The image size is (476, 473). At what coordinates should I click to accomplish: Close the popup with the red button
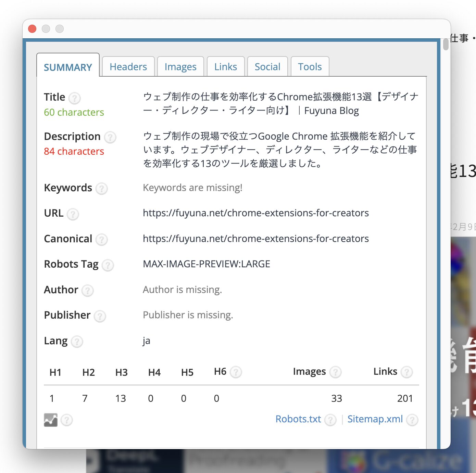pyautogui.click(x=32, y=29)
